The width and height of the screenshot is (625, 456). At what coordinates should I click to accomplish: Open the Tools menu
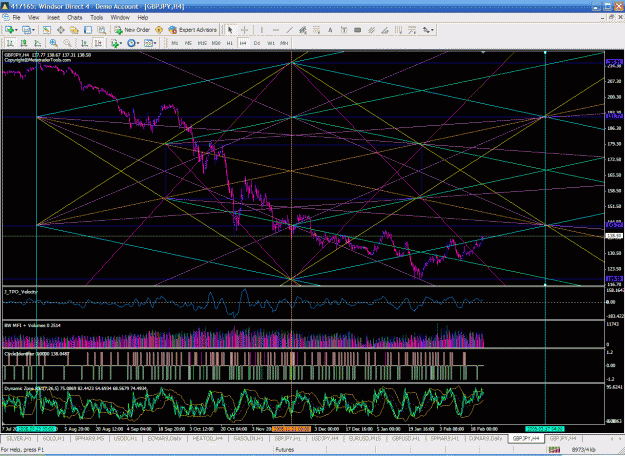[x=96, y=18]
